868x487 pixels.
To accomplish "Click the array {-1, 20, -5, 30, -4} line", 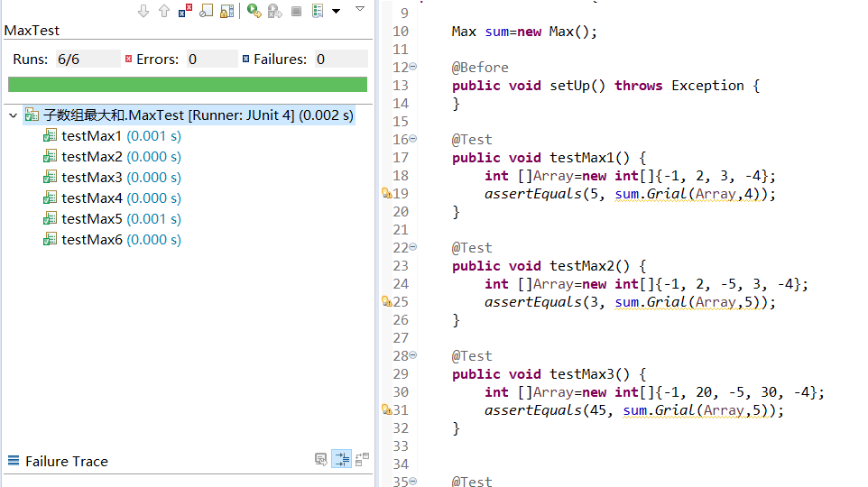I will pos(654,392).
